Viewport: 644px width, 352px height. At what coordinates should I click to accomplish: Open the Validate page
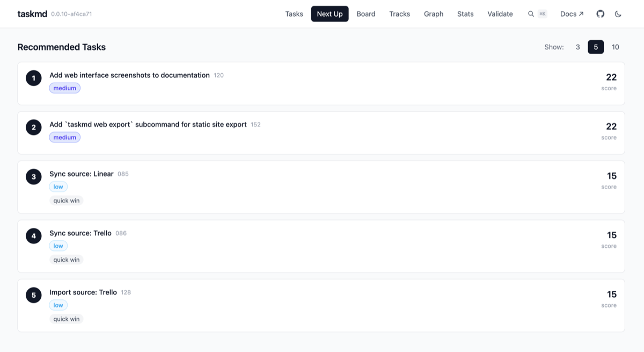(x=500, y=14)
